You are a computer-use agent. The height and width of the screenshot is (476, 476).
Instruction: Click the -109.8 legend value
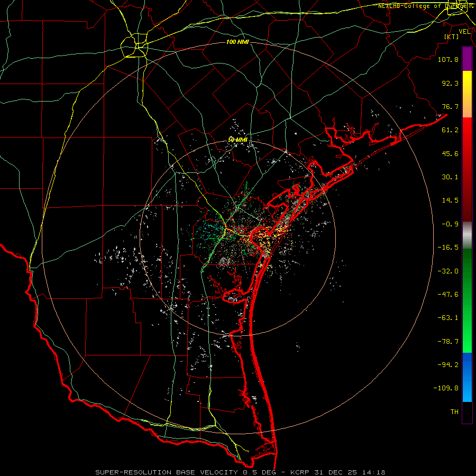click(446, 388)
